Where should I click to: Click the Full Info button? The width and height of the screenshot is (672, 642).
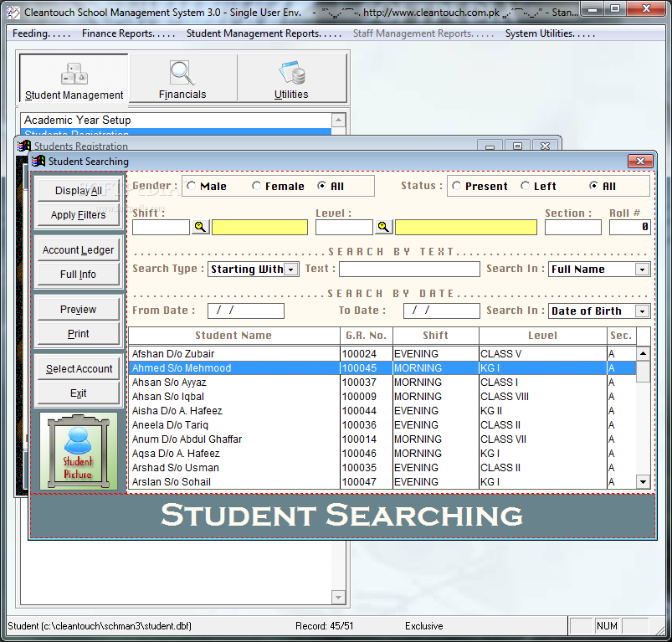click(x=78, y=275)
